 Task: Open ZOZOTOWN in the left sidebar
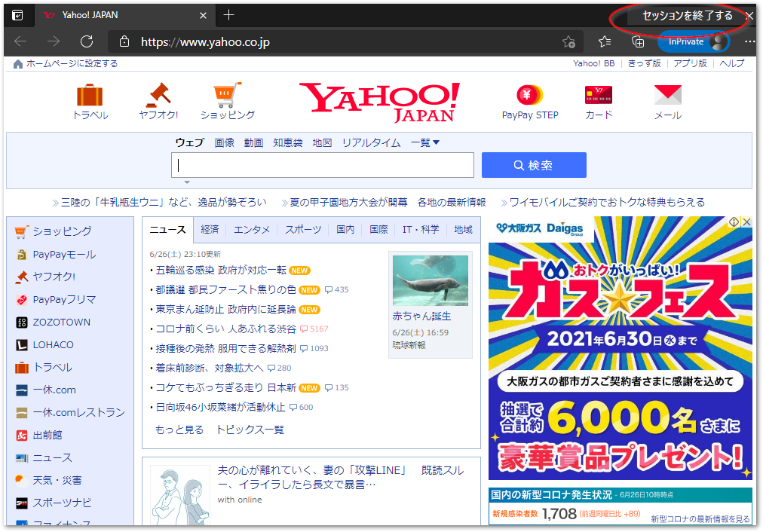[x=61, y=322]
